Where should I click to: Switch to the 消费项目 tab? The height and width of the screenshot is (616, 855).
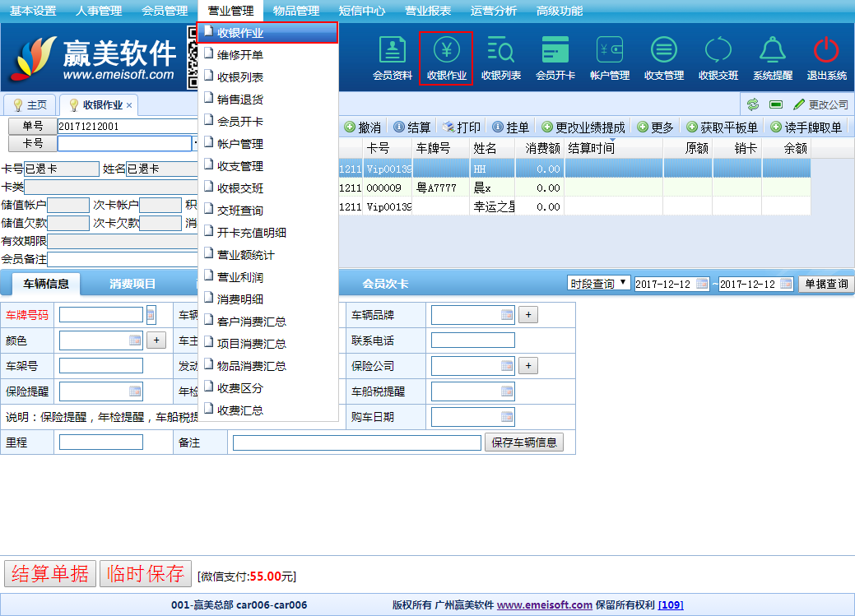point(132,284)
